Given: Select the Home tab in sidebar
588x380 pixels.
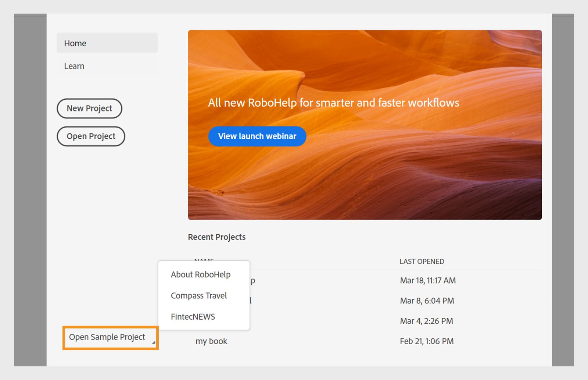Looking at the screenshot, I should pos(107,43).
